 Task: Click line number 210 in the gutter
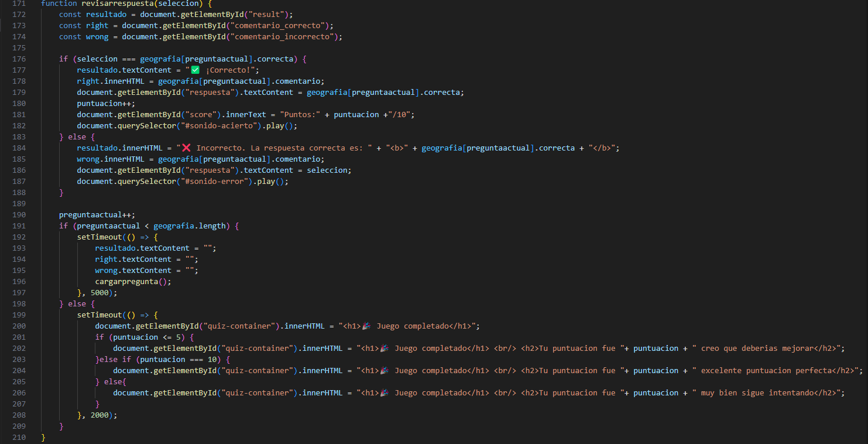click(19, 438)
